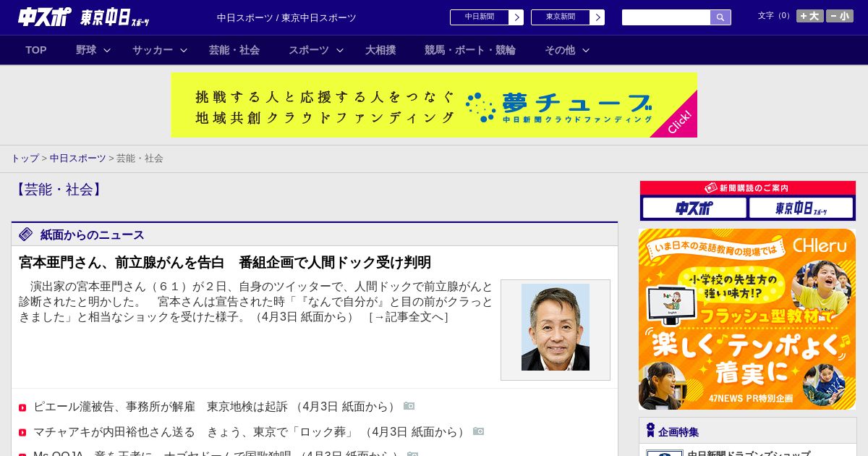Expand the その他 dropdown chevron
This screenshot has width=868, height=456.
point(586,50)
